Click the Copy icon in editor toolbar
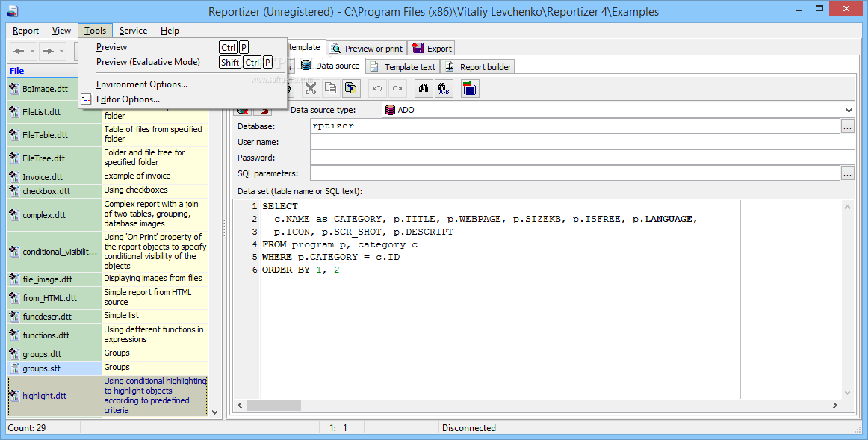This screenshot has height=440, width=868. pyautogui.click(x=330, y=88)
